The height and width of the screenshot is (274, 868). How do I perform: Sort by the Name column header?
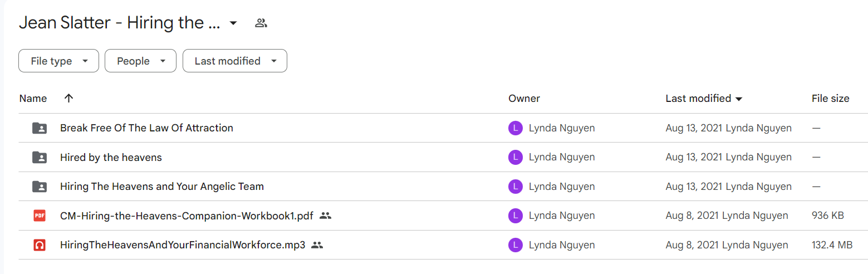point(33,99)
